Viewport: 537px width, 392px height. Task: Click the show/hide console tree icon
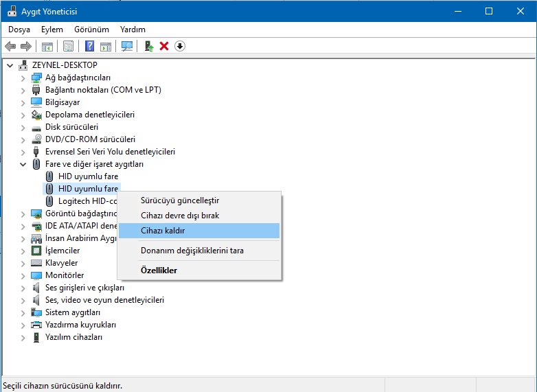47,46
